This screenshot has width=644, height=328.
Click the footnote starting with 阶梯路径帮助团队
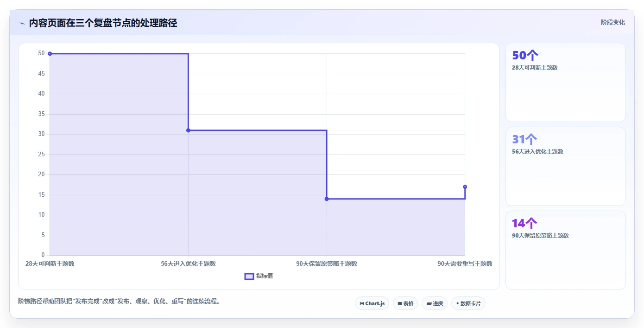[119, 301]
